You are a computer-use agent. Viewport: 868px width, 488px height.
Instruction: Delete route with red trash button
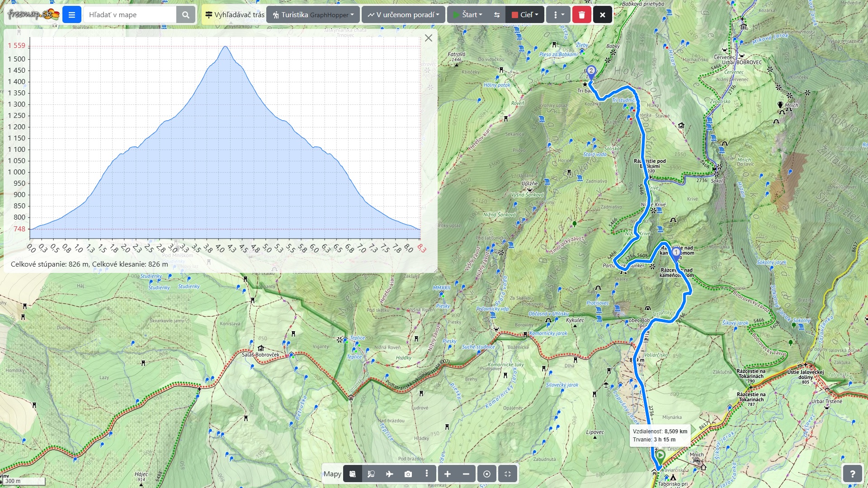pos(581,15)
